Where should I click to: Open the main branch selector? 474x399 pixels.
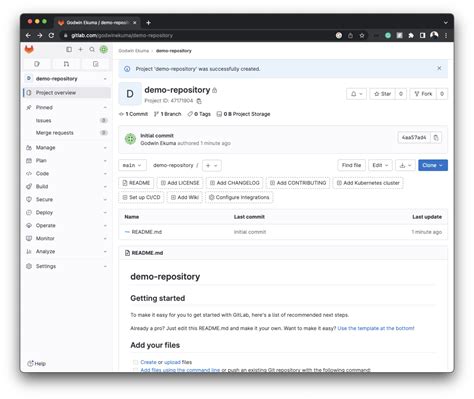[132, 165]
